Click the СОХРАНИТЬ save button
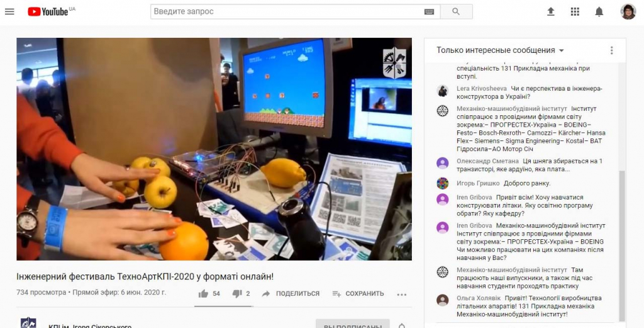 coord(358,293)
